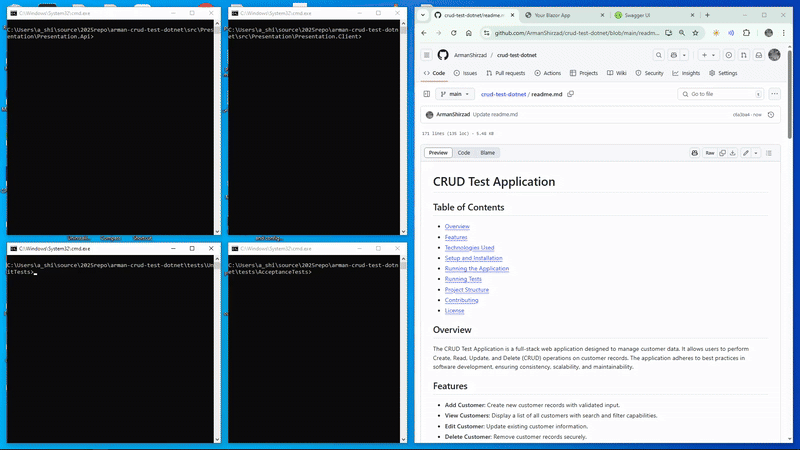Open the Chrome three-dot menu
This screenshot has width=800, height=450.
pos(784,33)
